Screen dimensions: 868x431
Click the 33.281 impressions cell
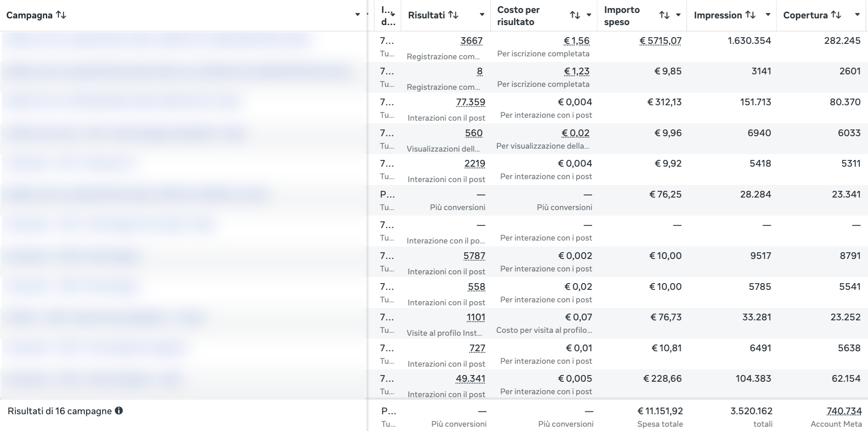point(757,317)
